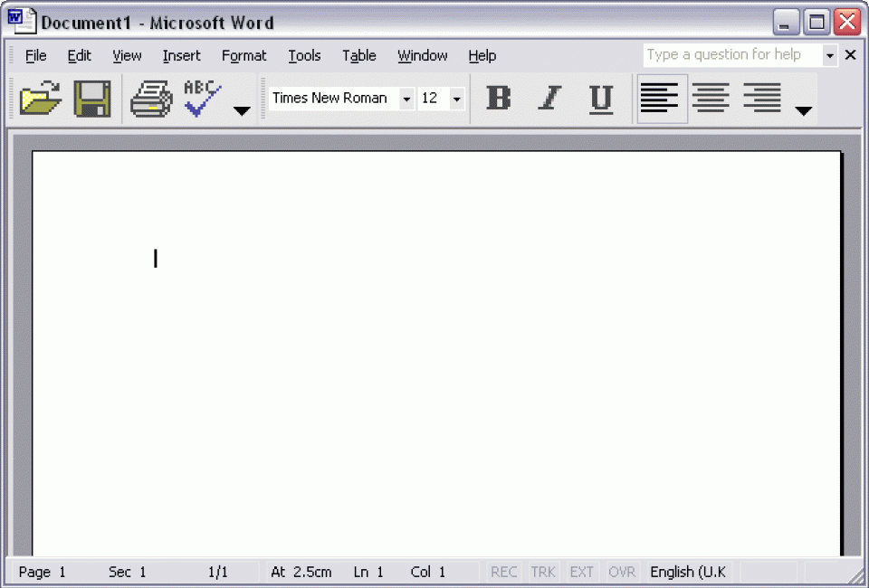Image resolution: width=869 pixels, height=588 pixels.
Task: Expand the Times New Roman font dropdown
Action: (x=406, y=99)
